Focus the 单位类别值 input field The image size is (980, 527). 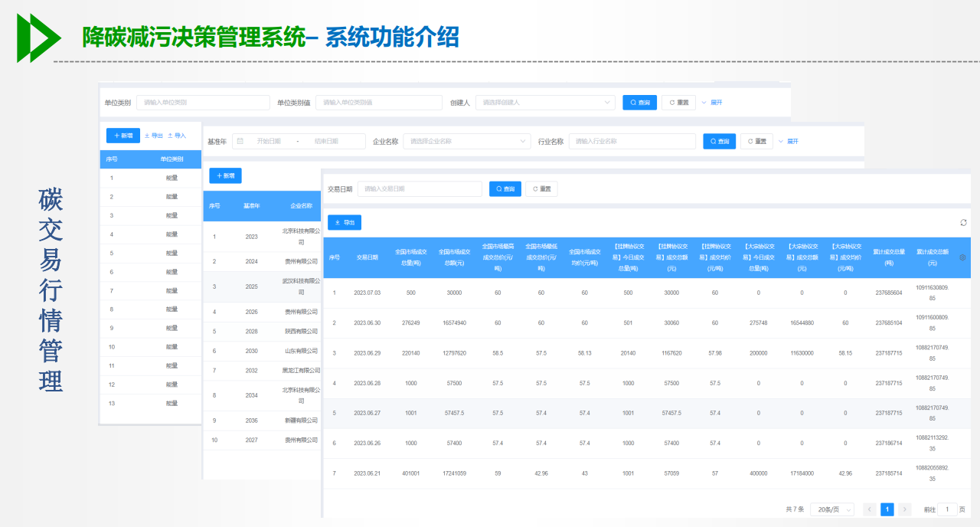[x=379, y=102]
